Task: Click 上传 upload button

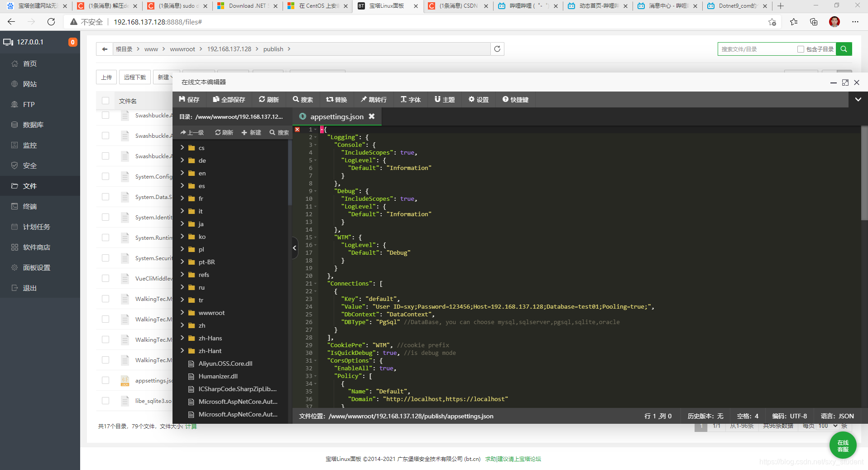Action: click(x=106, y=77)
